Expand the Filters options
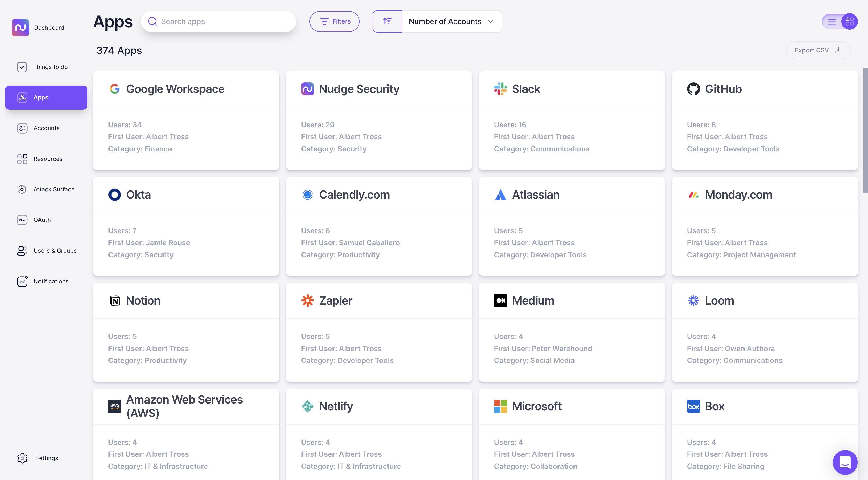Image resolution: width=868 pixels, height=480 pixels. pyautogui.click(x=334, y=21)
